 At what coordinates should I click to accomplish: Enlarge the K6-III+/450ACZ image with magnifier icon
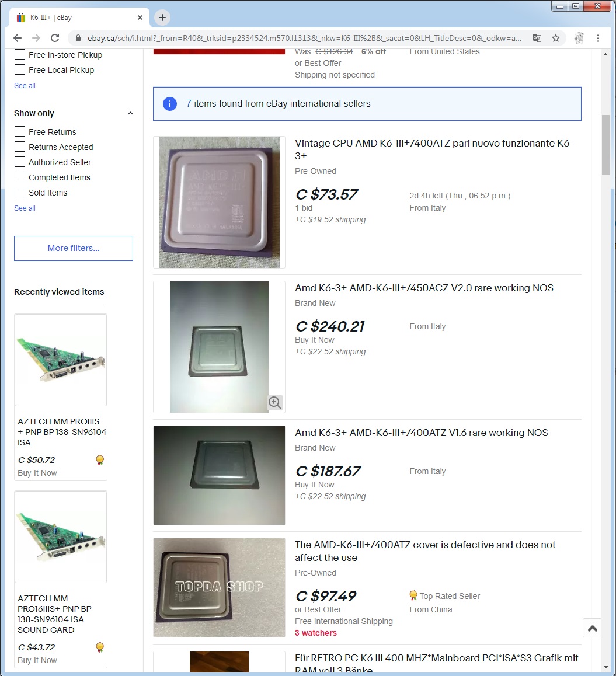275,402
